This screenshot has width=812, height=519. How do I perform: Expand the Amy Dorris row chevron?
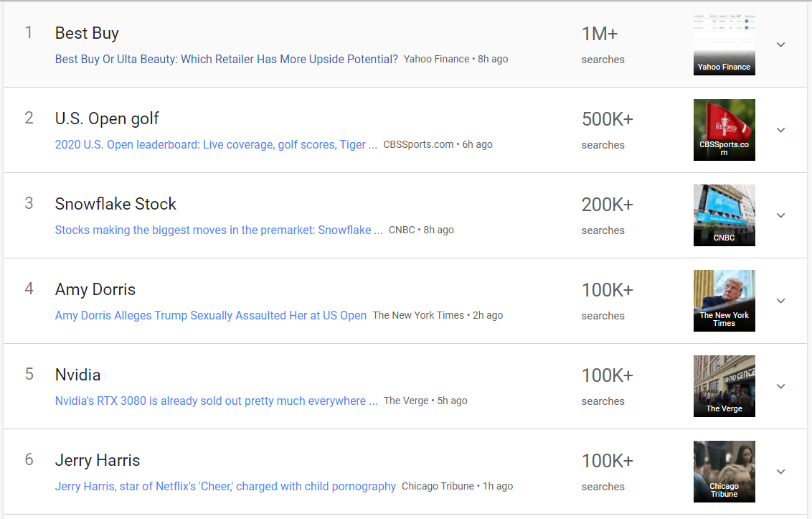(781, 301)
